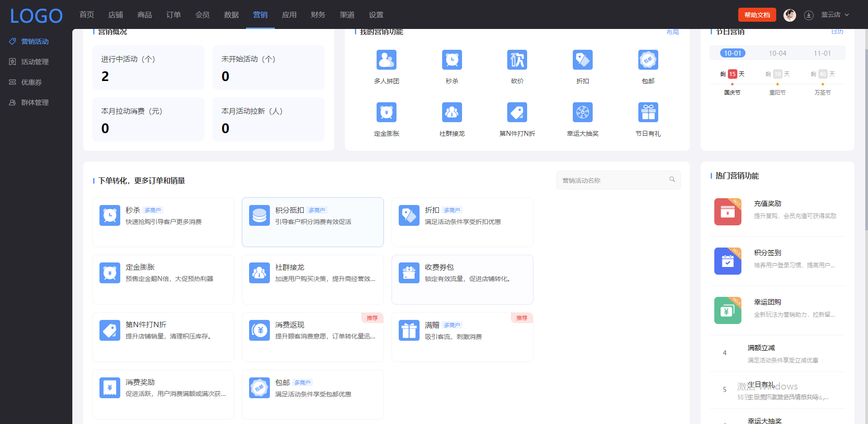Open the 节日有礼 gift icon
868x424 pixels.
click(x=648, y=112)
